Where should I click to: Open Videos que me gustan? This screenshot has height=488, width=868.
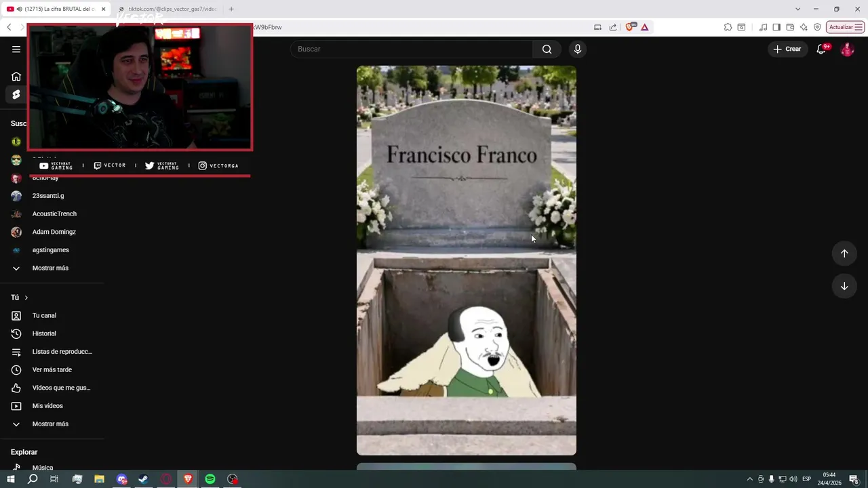52,388
